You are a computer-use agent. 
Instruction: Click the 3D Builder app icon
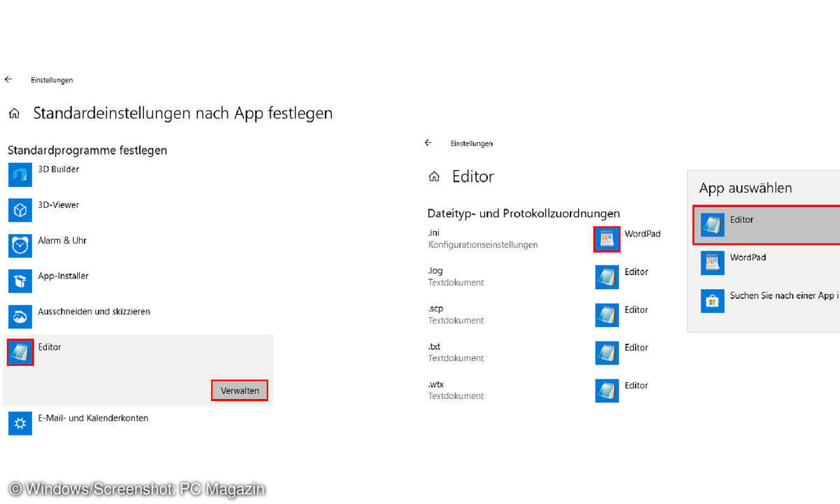pyautogui.click(x=20, y=175)
